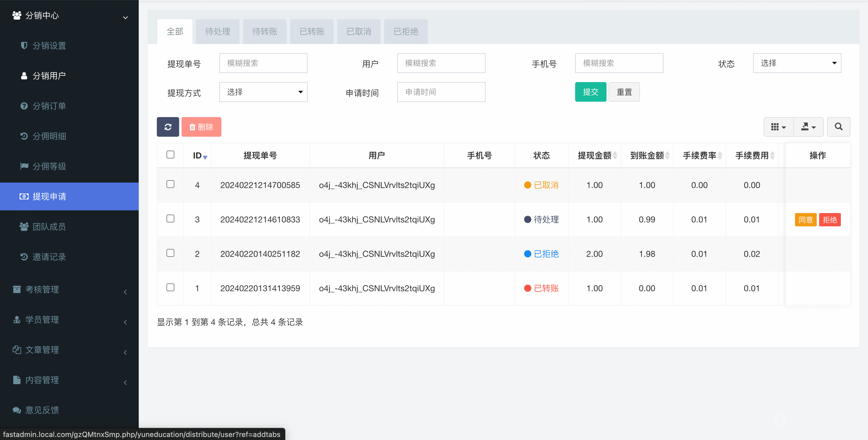Click the red 删除 button
The height and width of the screenshot is (440, 868).
201,127
